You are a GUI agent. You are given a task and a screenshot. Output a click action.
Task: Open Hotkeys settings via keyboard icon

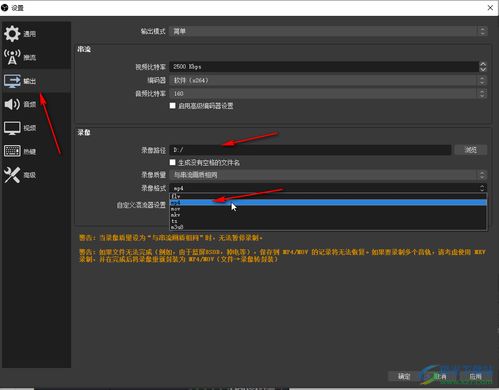tap(12, 151)
